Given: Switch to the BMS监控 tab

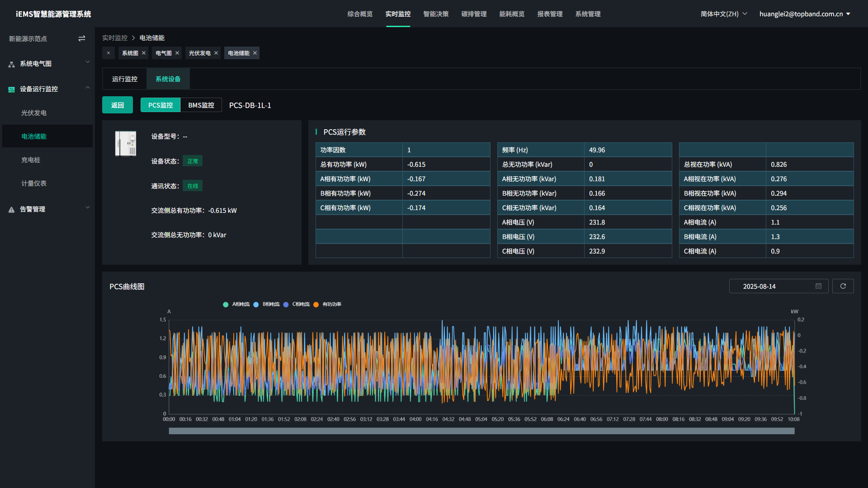Looking at the screenshot, I should click(x=201, y=105).
